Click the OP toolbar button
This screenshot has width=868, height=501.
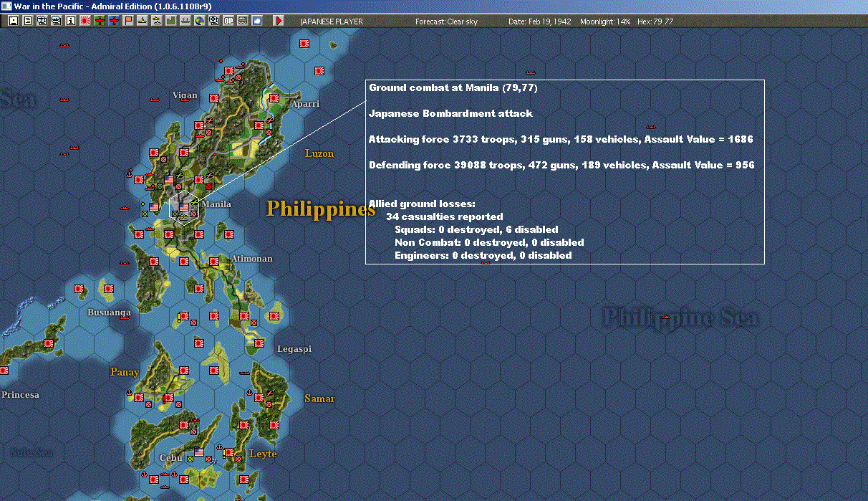click(x=228, y=21)
